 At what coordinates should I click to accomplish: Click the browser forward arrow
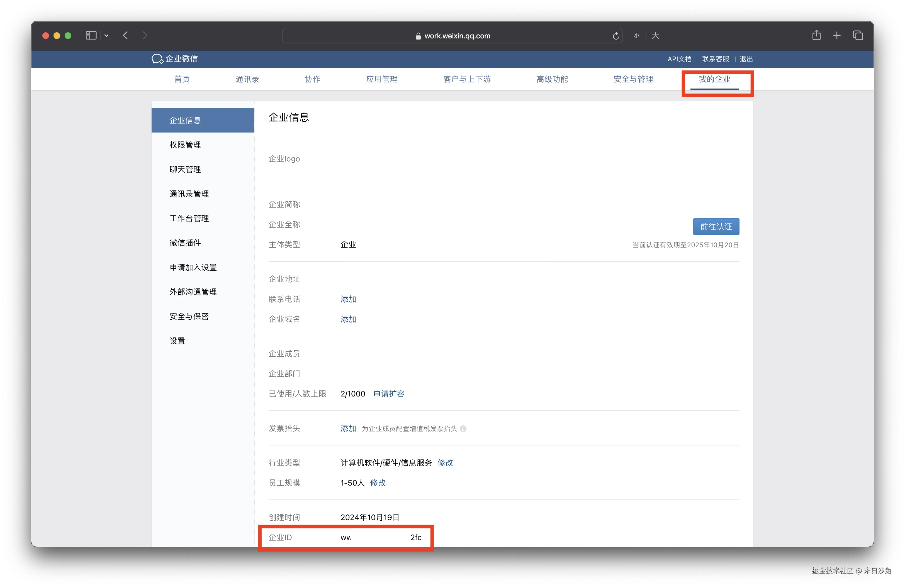pos(145,35)
